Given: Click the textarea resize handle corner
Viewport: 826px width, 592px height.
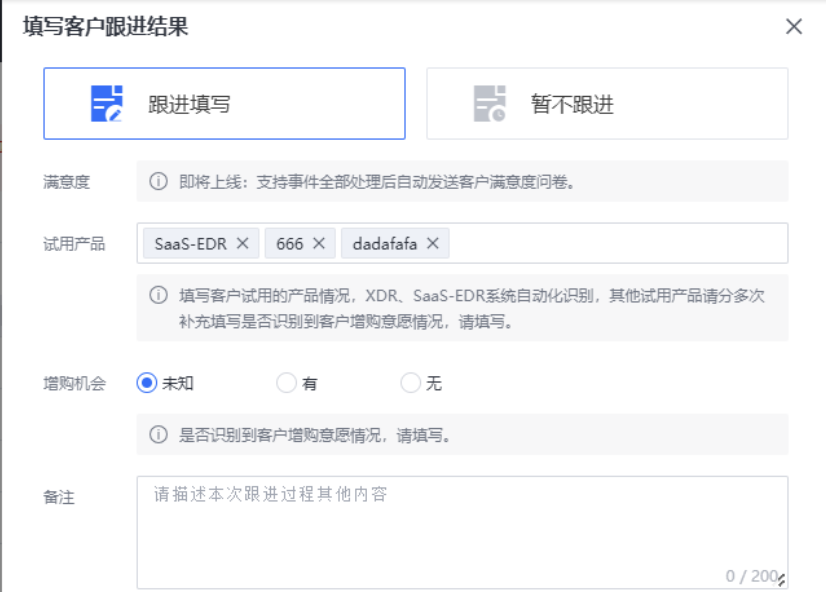Looking at the screenshot, I should click(781, 581).
